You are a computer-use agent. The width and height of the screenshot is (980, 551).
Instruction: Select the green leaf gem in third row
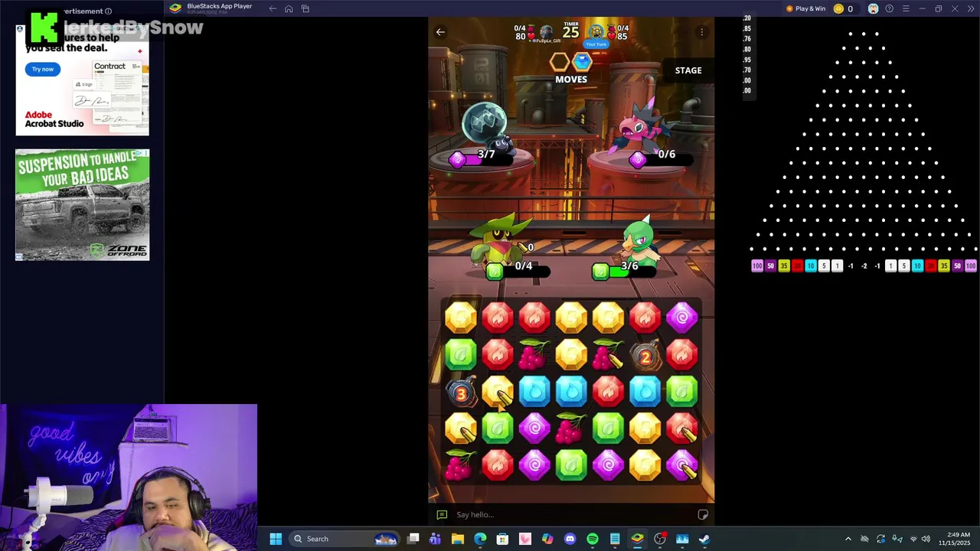click(681, 391)
